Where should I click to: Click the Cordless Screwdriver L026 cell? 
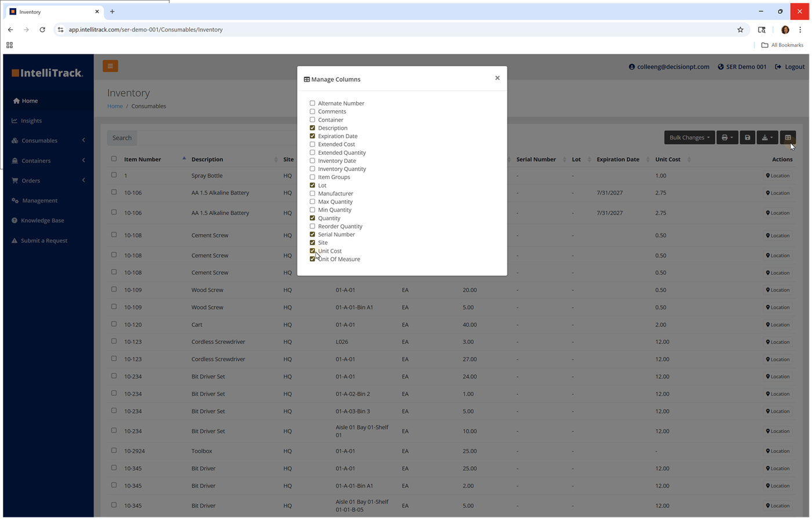[342, 342]
